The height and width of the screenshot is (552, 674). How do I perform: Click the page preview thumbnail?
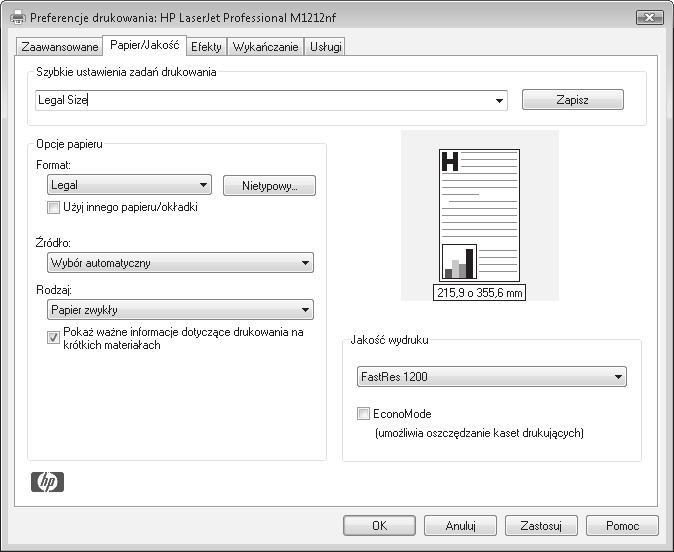click(479, 215)
